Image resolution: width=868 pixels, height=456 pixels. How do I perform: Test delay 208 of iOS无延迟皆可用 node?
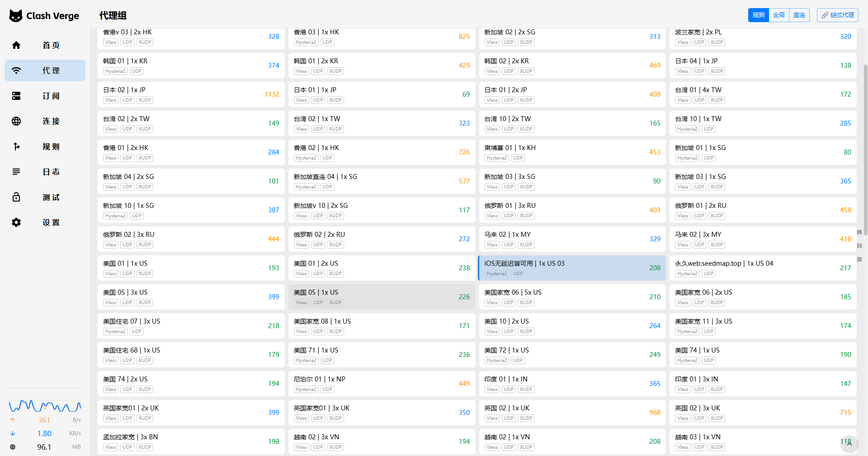click(655, 268)
